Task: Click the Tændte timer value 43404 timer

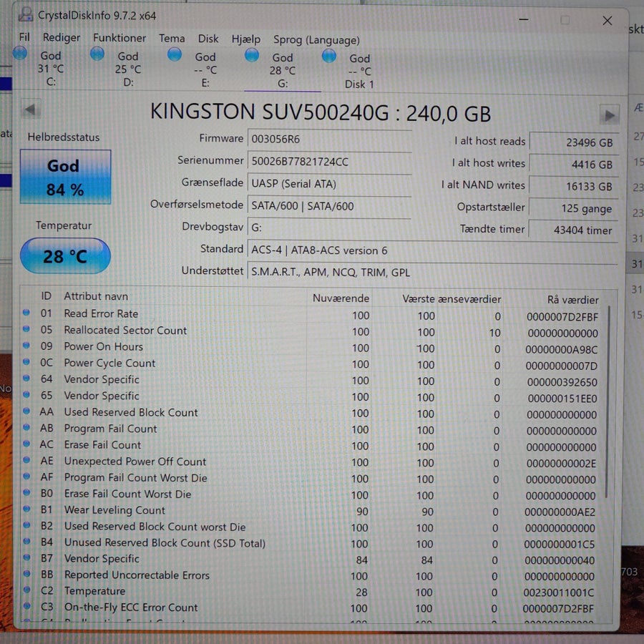Action: tap(574, 230)
